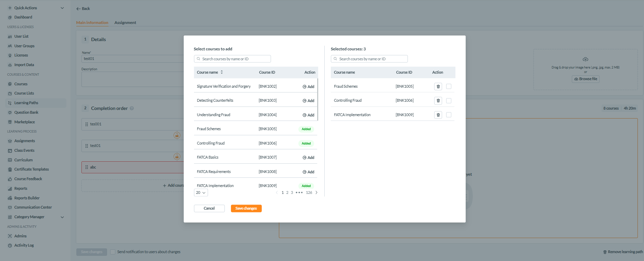Jump to page 126 of courses
The image size is (644, 261).
309,192
